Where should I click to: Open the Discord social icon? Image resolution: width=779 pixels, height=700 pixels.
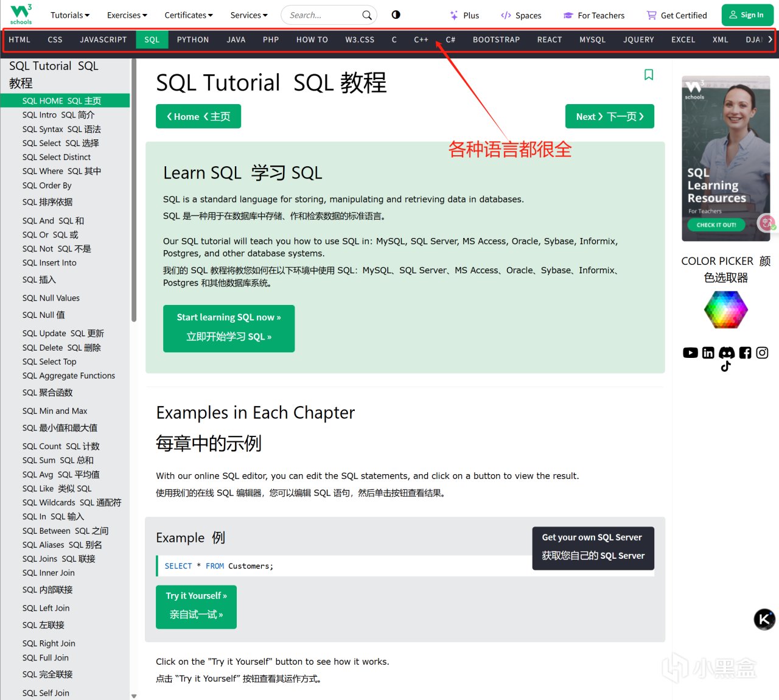point(727,352)
